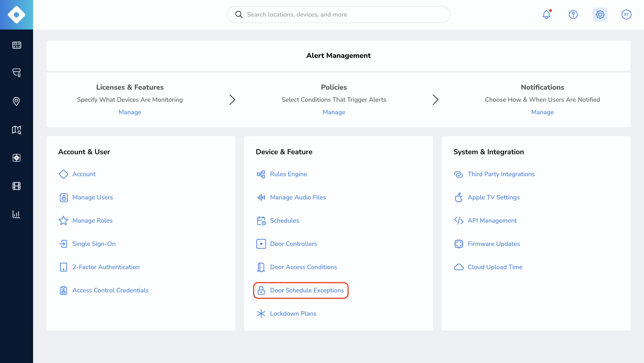Click the Schedules calendar icon
This screenshot has width=644, height=363.
[261, 221]
